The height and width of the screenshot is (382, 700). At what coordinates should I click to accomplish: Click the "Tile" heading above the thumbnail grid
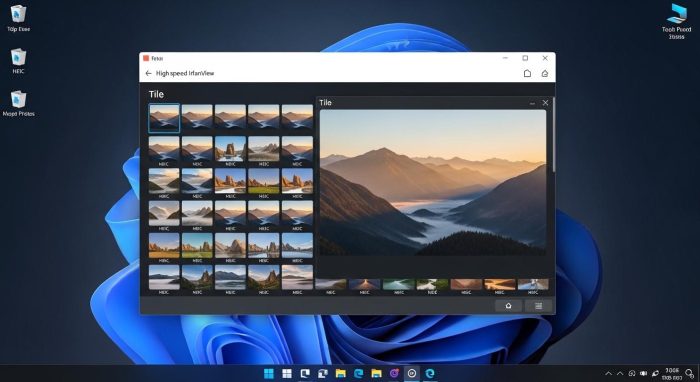[156, 94]
